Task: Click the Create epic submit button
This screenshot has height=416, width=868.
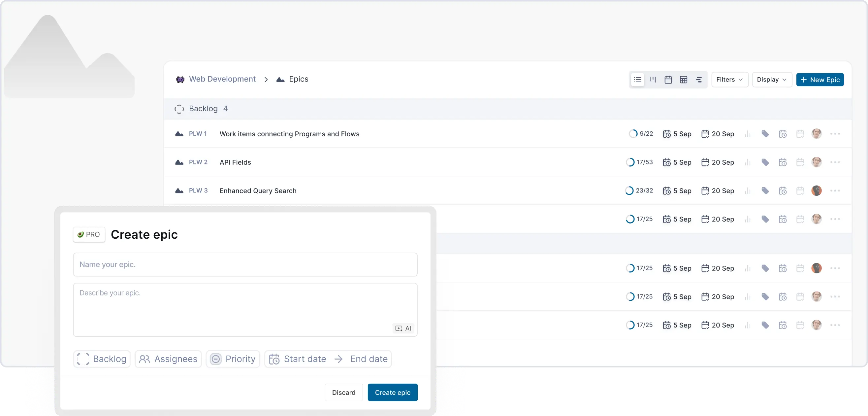Action: [x=393, y=393]
